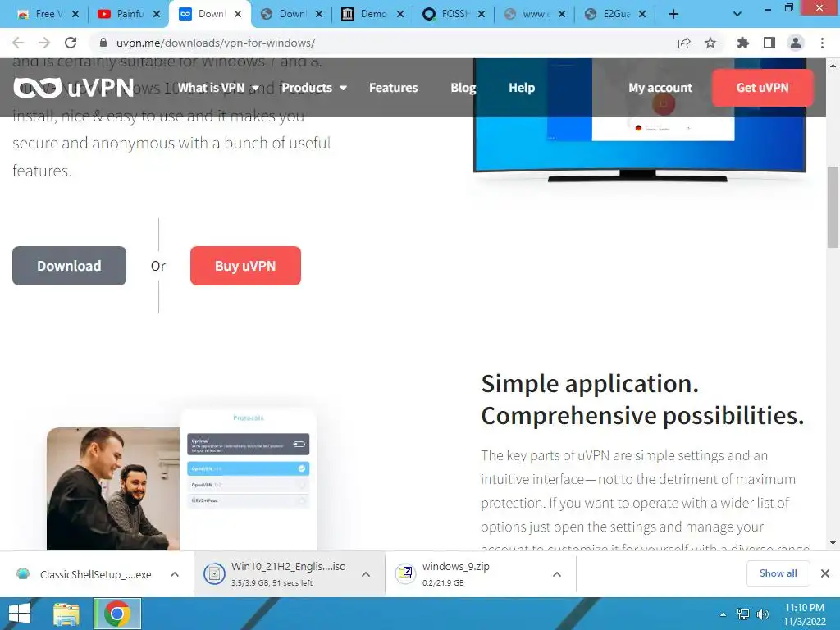Close the downloads bar
The height and width of the screenshot is (630, 840).
coord(825,573)
